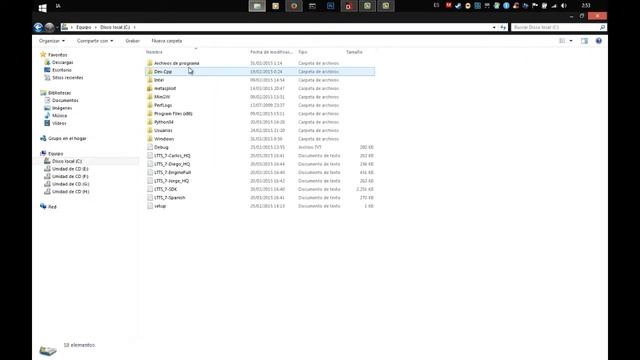Click the network signal tray icon
The height and width of the screenshot is (360, 640).
coord(554,6)
